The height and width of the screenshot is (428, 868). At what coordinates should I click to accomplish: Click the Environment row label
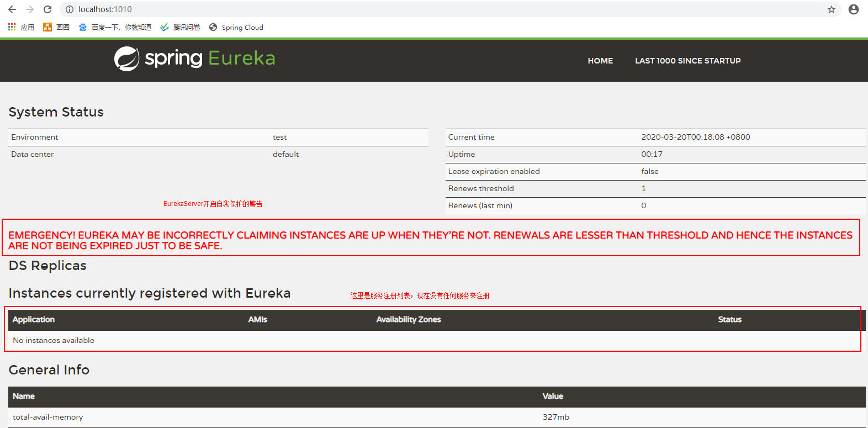[35, 137]
